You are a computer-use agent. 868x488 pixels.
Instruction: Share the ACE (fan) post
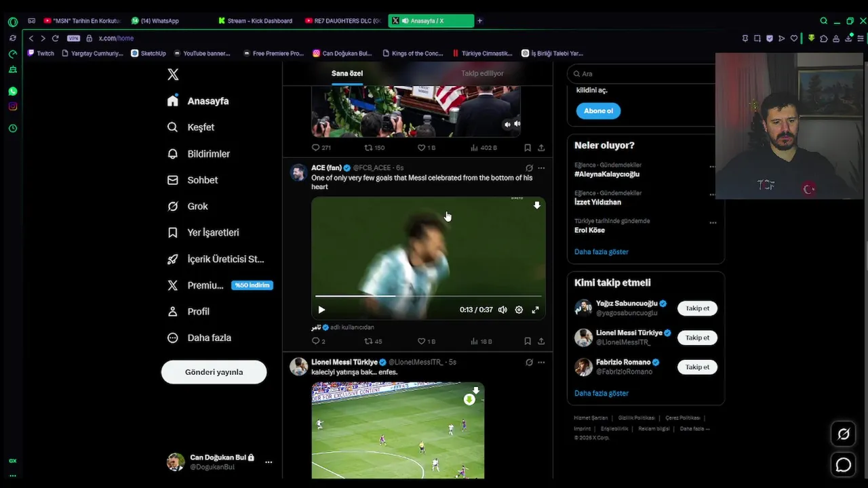coord(541,342)
